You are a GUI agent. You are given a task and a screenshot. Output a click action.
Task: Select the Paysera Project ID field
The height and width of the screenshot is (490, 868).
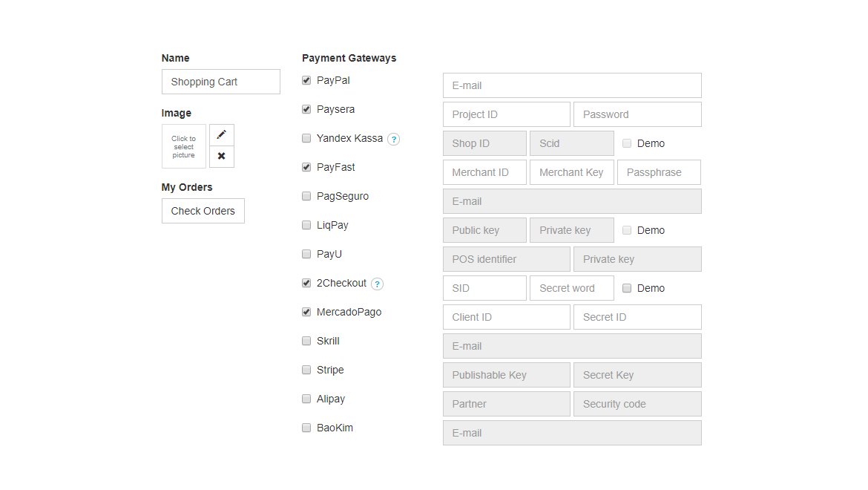[507, 114]
